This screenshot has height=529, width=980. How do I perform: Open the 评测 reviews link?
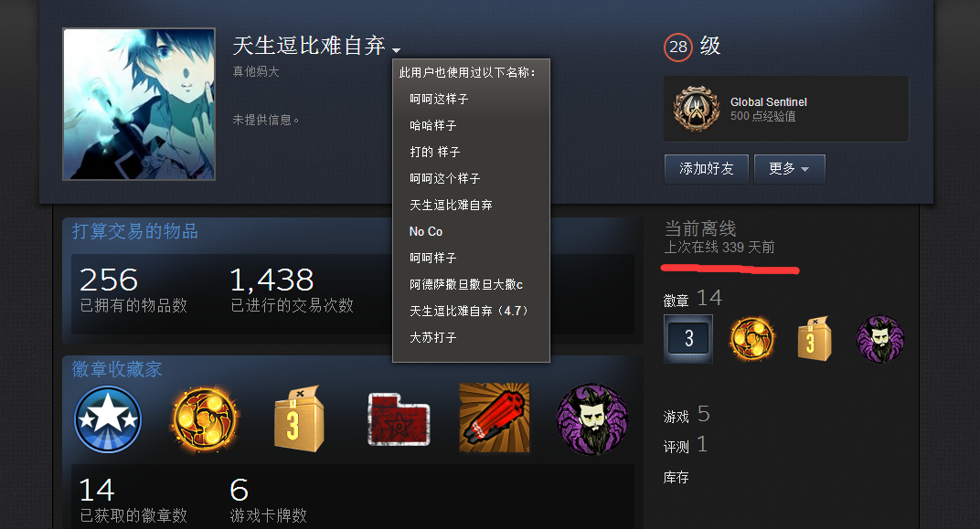pyautogui.click(x=676, y=447)
